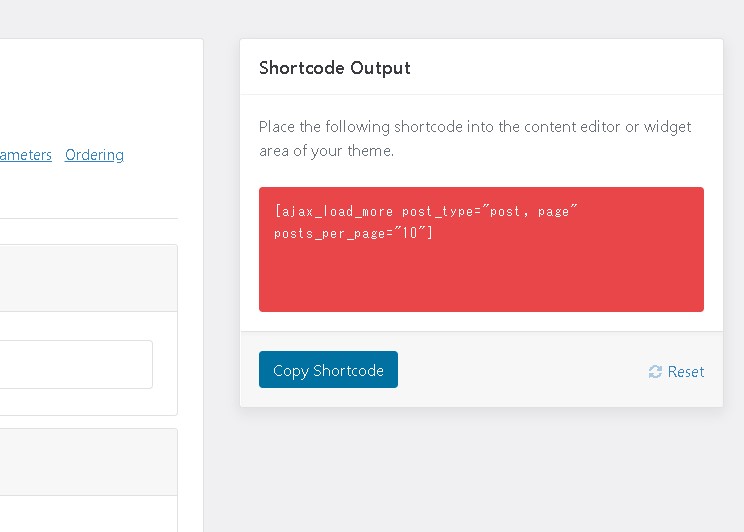
Task: Click the 'area of your theme' text line
Action: [326, 151]
